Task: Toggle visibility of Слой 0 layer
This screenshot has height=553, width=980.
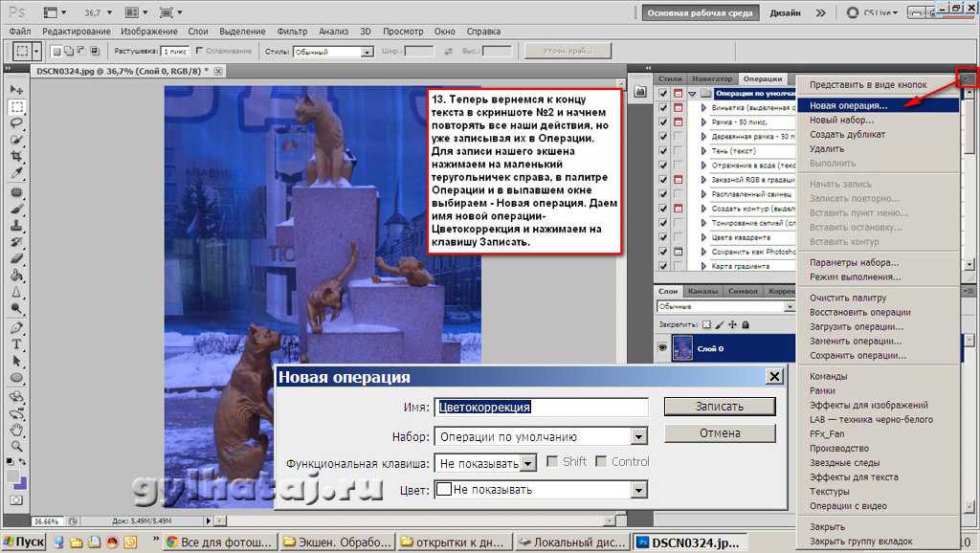Action: point(662,348)
